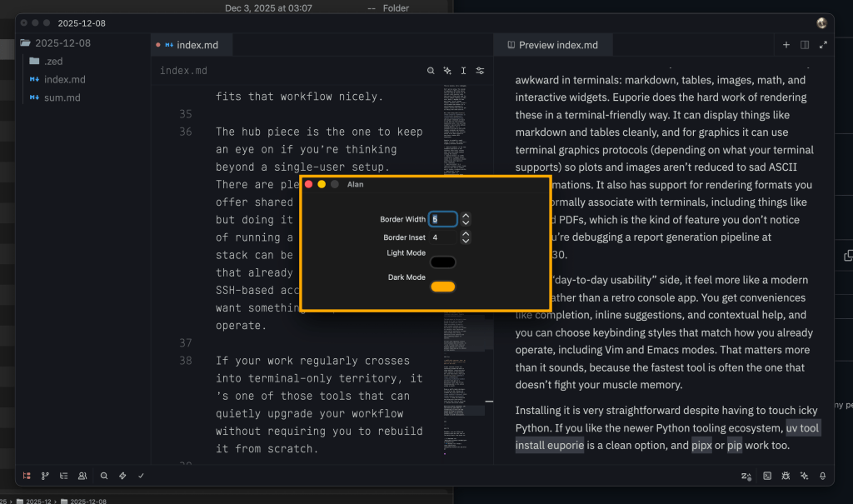
Task: Open editor controls settings icon in toolbar
Action: (480, 71)
